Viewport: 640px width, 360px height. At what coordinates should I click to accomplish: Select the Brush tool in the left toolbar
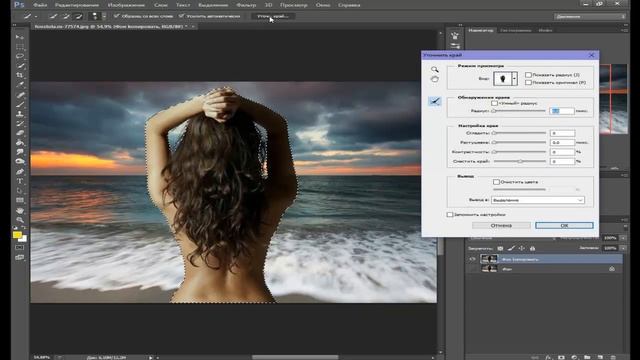20,104
